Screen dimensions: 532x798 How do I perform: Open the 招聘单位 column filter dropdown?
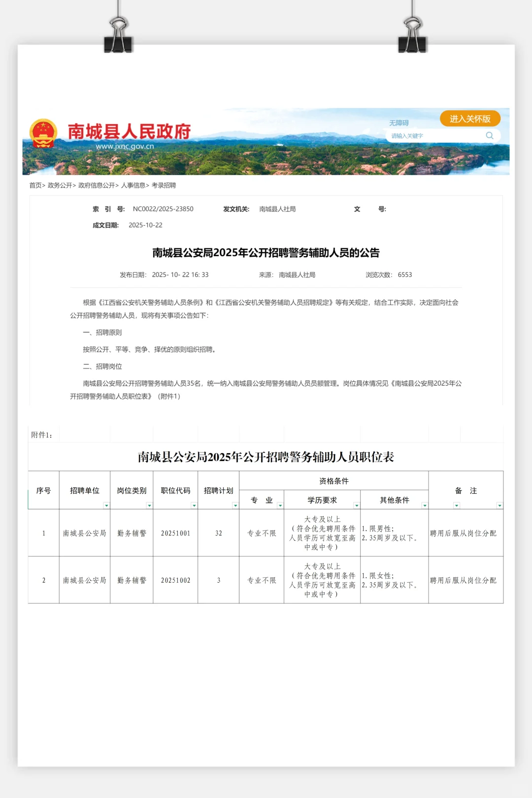(106, 505)
